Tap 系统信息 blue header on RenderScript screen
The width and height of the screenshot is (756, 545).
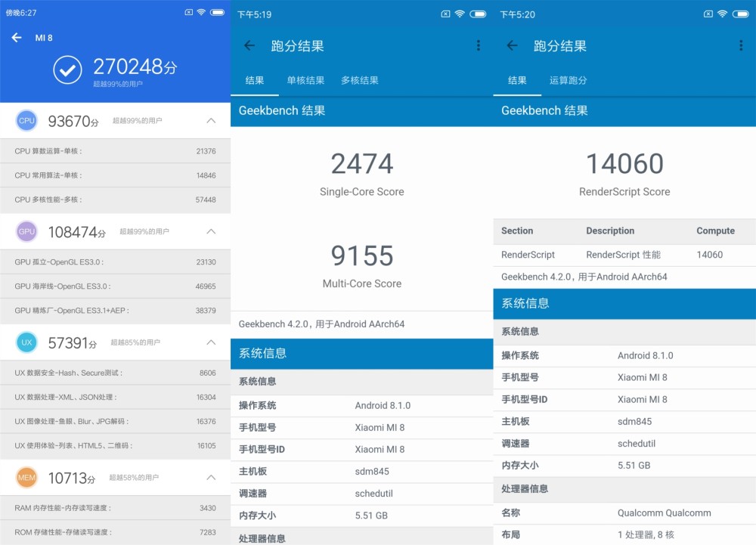[624, 304]
